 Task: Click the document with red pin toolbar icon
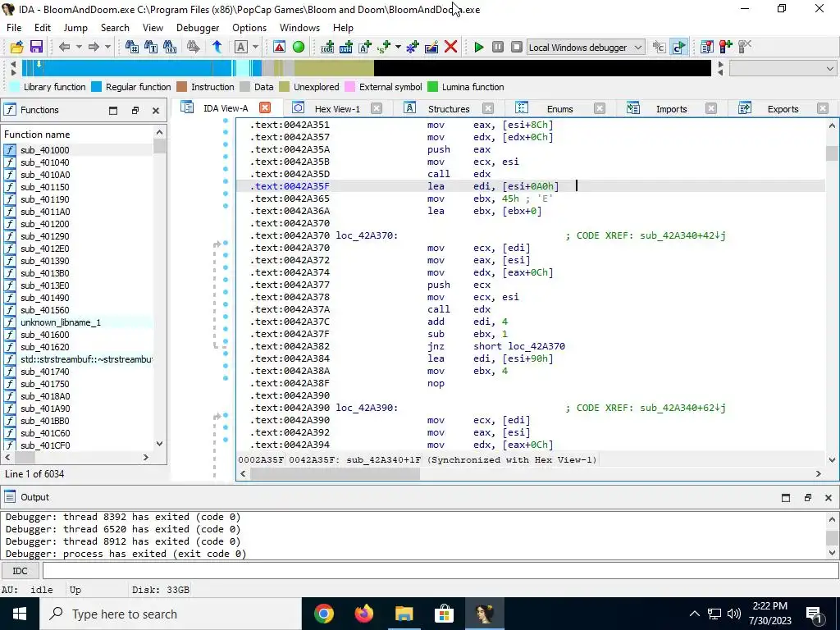pyautogui.click(x=706, y=47)
